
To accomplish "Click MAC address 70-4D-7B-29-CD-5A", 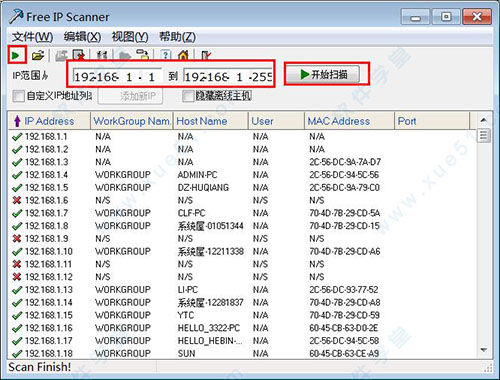I will point(345,213).
